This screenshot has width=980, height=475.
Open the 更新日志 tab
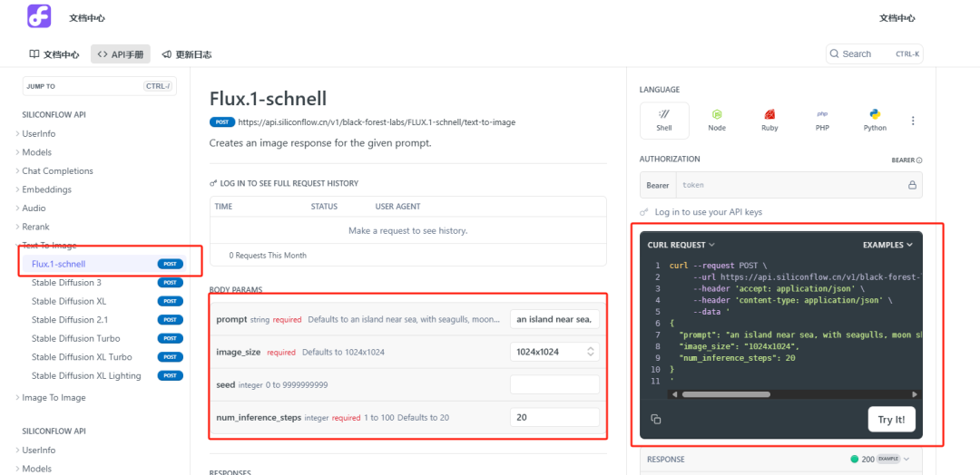187,54
